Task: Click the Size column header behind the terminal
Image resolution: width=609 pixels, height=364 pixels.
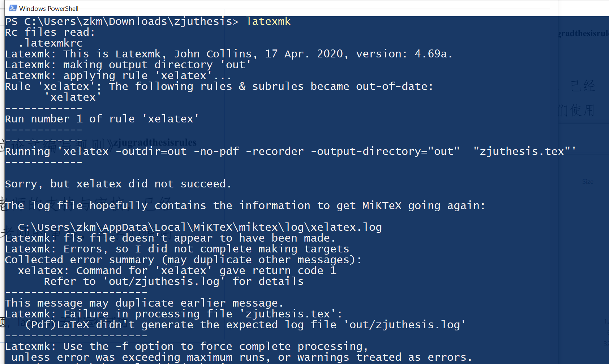Action: tap(587, 182)
